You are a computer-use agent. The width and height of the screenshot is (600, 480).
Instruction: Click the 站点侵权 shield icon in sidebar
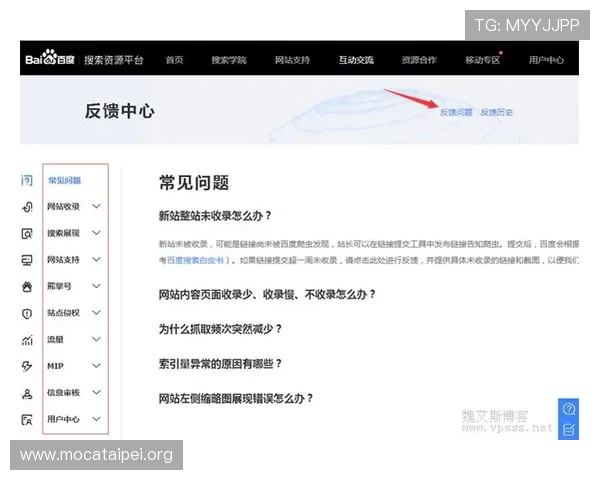(27, 313)
